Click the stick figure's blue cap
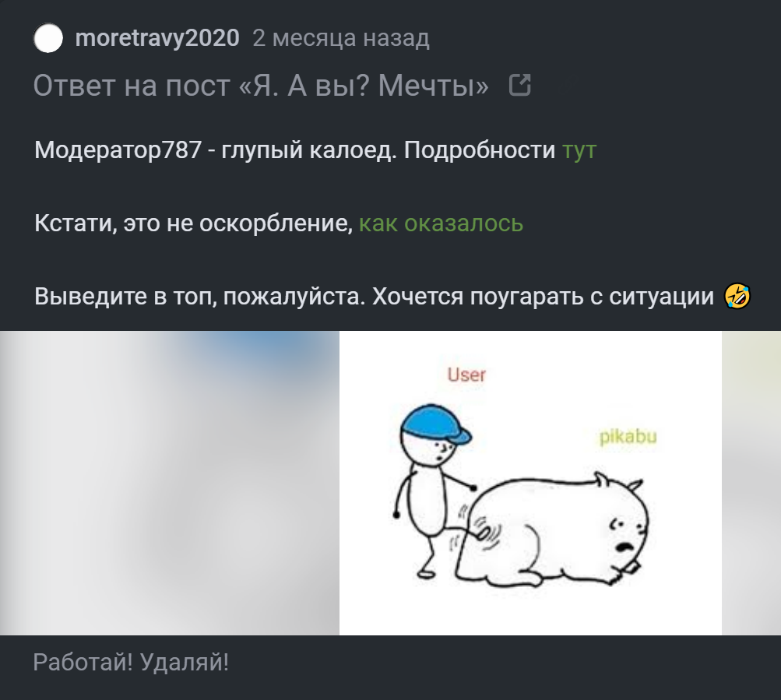 435,424
